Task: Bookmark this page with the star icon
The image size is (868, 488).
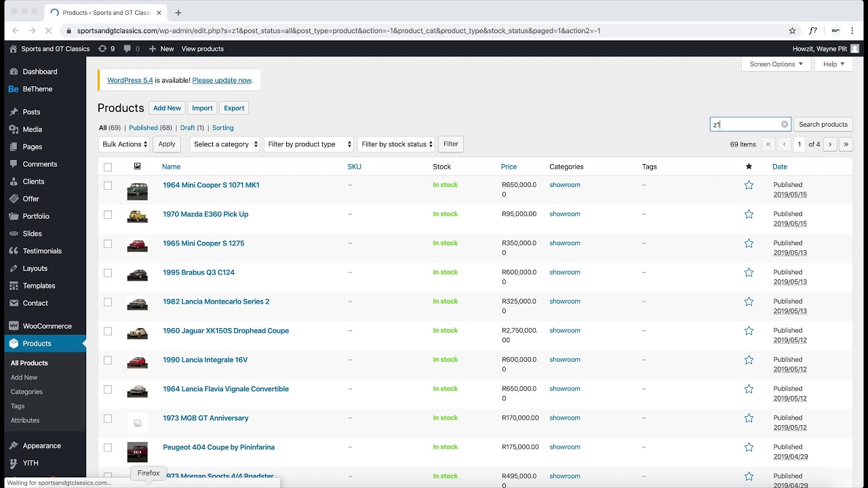Action: click(x=792, y=30)
